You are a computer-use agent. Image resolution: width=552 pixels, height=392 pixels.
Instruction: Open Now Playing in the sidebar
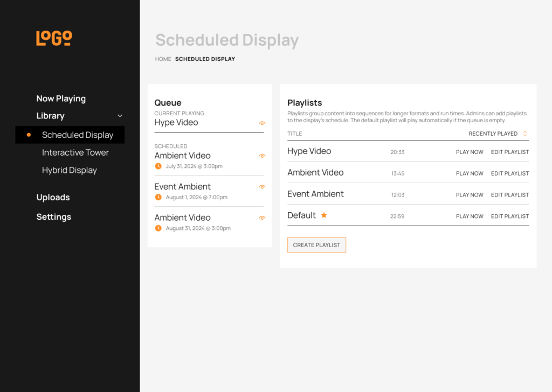(61, 99)
